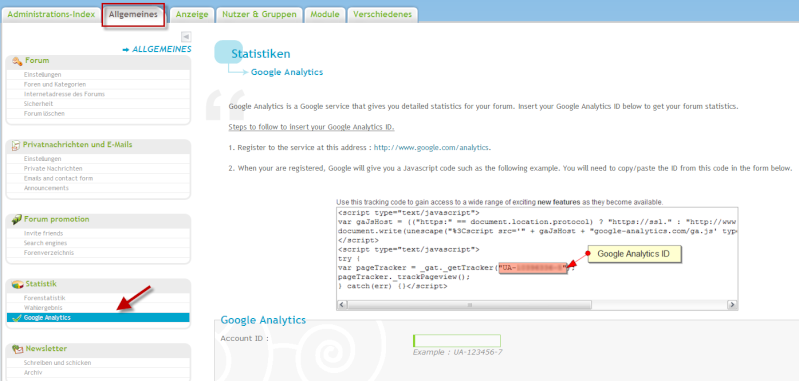Screen dimensions: 799x381
Task: Collapse the left sidebar with arrow icon
Action: click(186, 37)
